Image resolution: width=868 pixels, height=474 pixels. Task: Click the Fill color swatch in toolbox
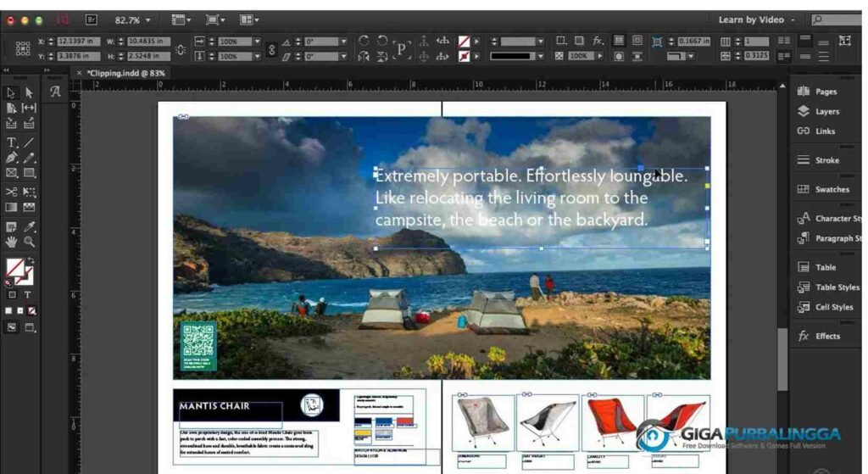click(x=15, y=268)
